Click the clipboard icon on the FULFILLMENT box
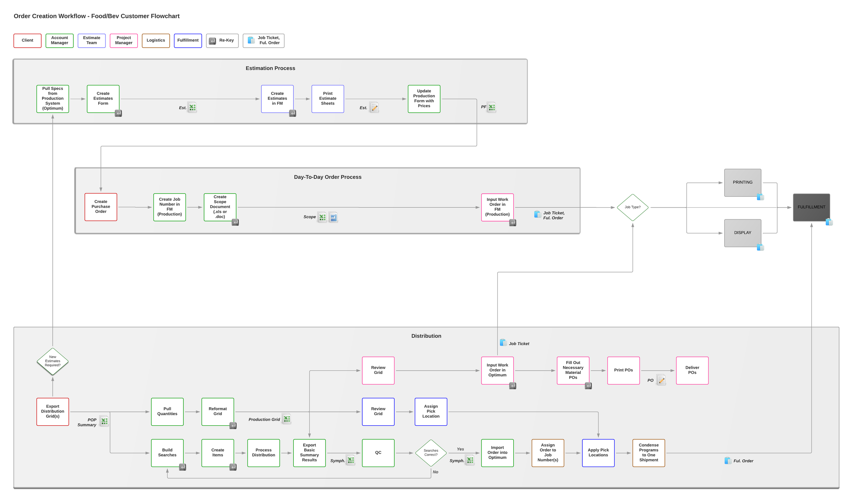The width and height of the screenshot is (852, 504). (829, 222)
